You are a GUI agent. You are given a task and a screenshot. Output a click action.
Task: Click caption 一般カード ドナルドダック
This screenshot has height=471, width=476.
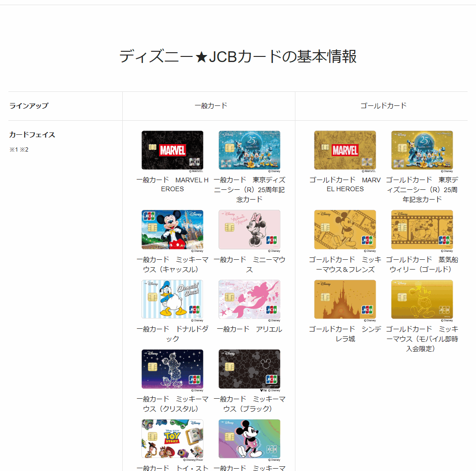click(x=172, y=334)
